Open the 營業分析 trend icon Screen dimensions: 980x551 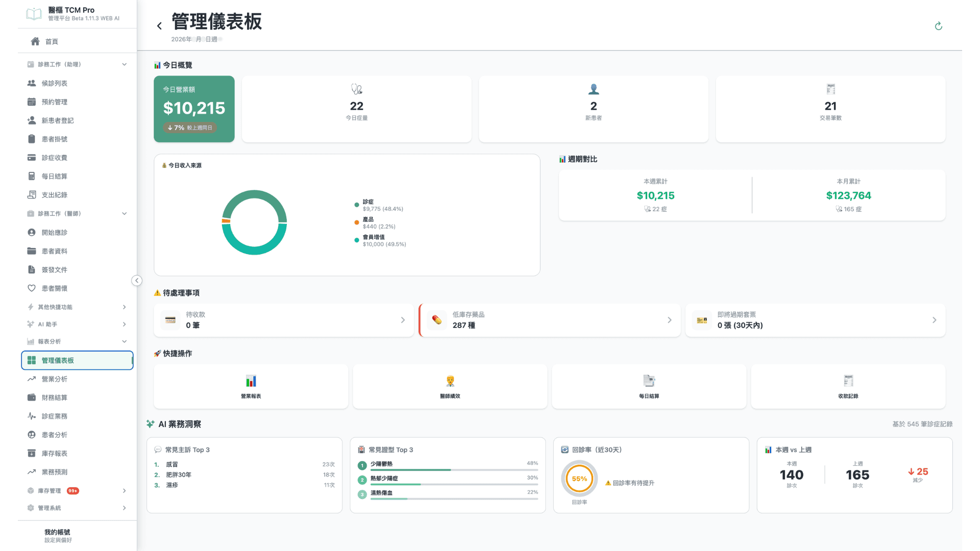point(31,379)
